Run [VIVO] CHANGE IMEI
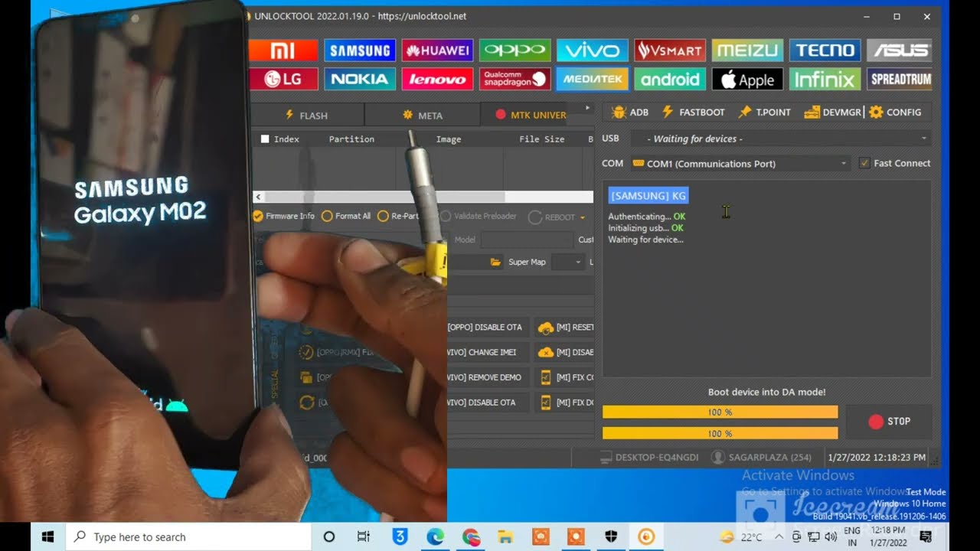The image size is (980, 551). [487, 352]
